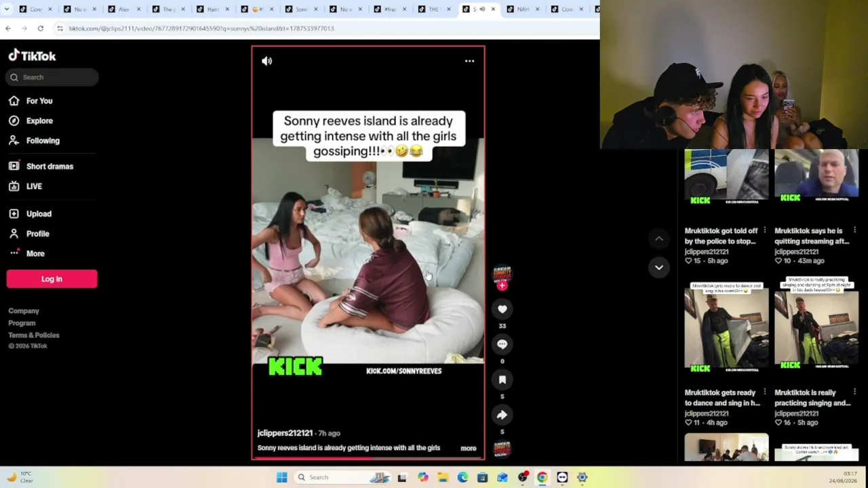
Task: Save the video with the bookmark icon
Action: pos(502,380)
